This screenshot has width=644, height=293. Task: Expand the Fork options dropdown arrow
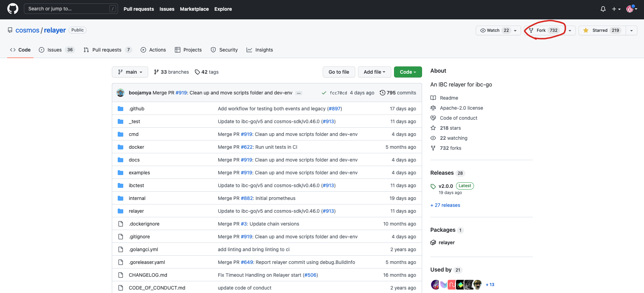(x=570, y=30)
